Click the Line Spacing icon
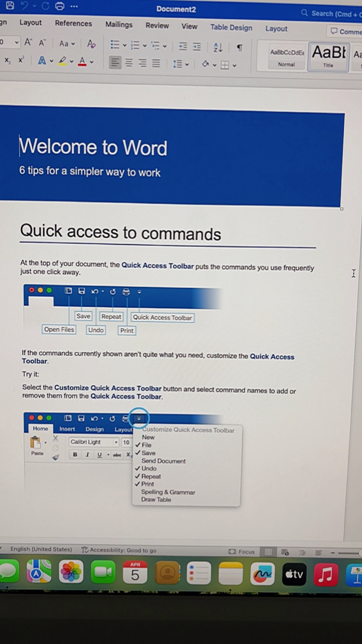362x644 pixels. click(x=178, y=64)
